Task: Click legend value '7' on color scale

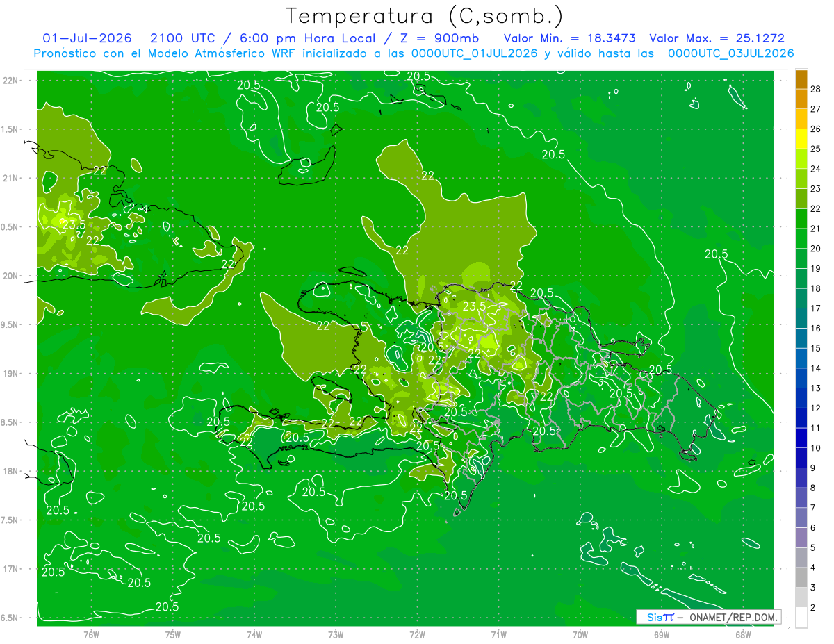Action: tap(813, 508)
